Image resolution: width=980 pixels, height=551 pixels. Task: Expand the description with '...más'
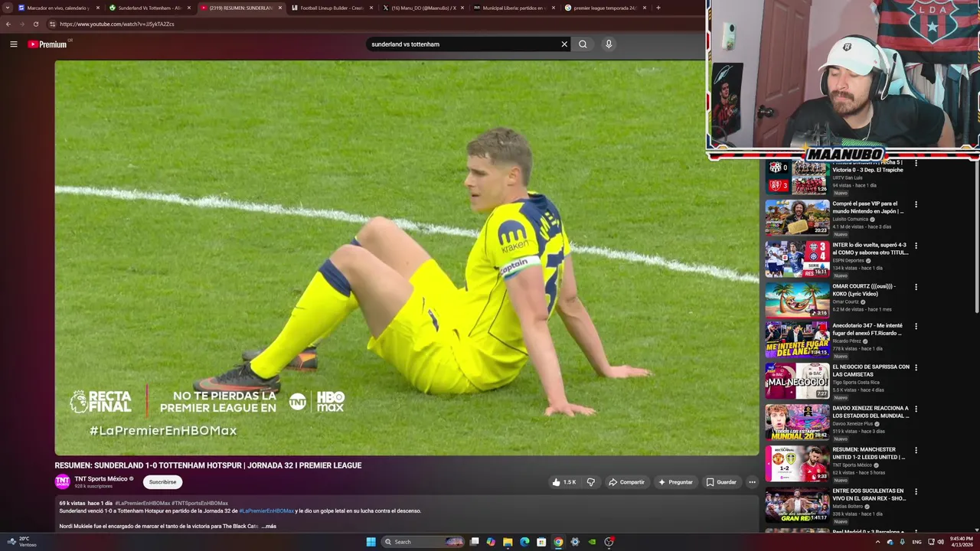click(x=269, y=527)
